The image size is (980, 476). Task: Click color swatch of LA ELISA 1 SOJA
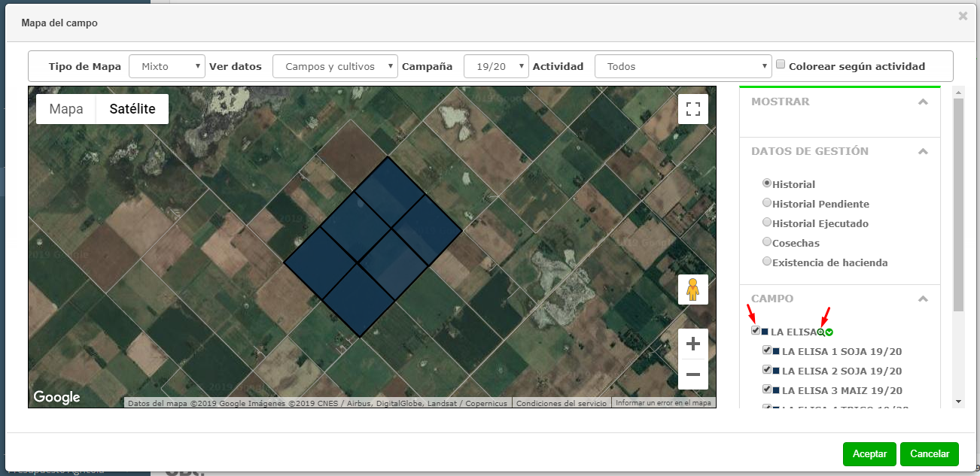click(776, 351)
